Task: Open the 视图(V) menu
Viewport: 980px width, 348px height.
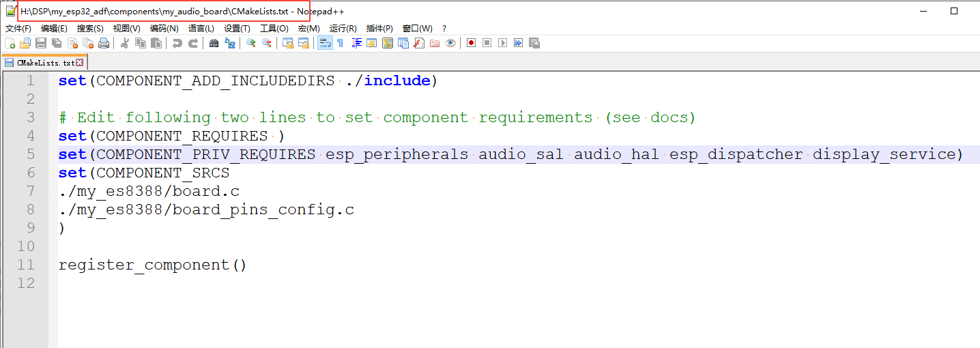Action: pyautogui.click(x=127, y=29)
